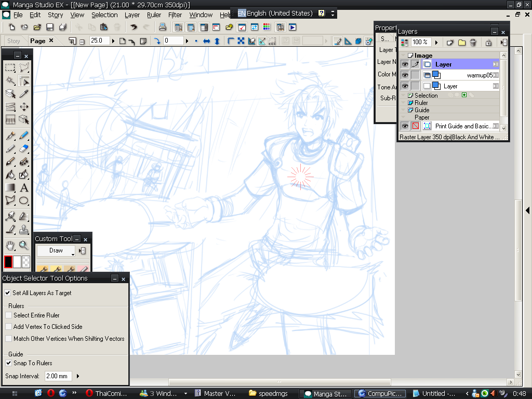This screenshot has width=532, height=399.
Task: Click the Paste clipboard icon
Action: [104, 27]
